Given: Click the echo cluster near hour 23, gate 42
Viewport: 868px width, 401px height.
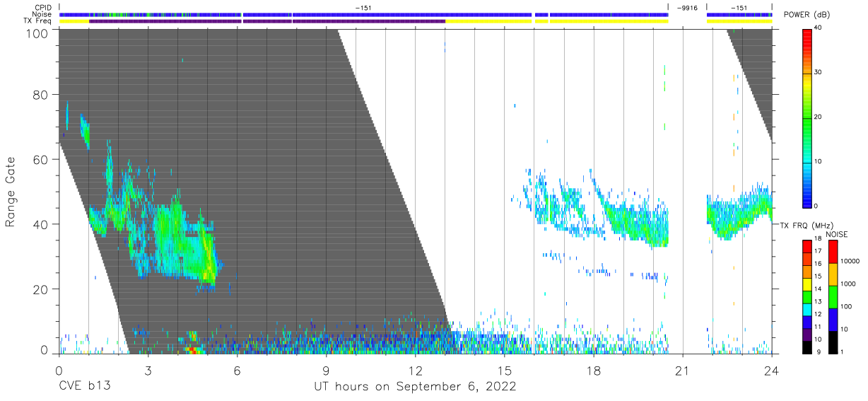Looking at the screenshot, I should point(739,212).
